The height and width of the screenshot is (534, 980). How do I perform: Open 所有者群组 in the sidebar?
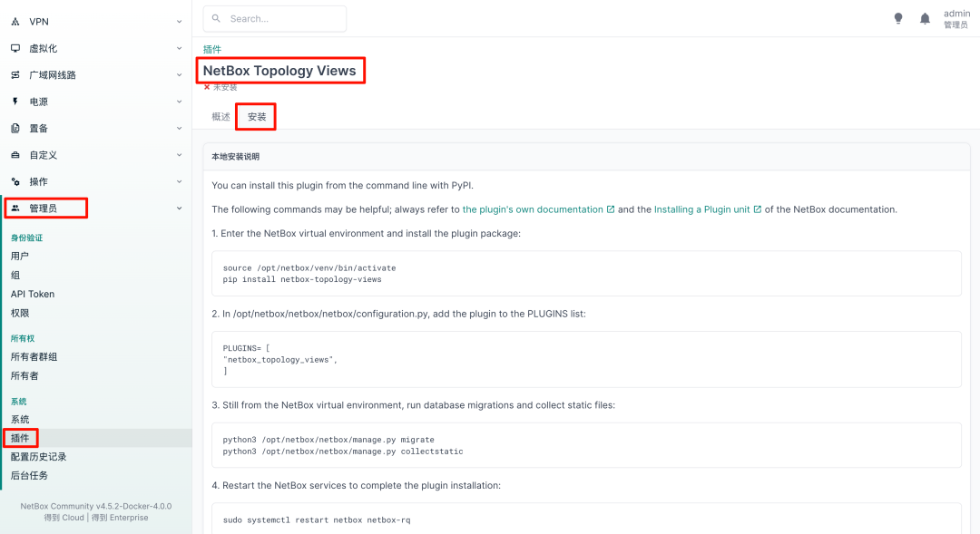tap(34, 356)
